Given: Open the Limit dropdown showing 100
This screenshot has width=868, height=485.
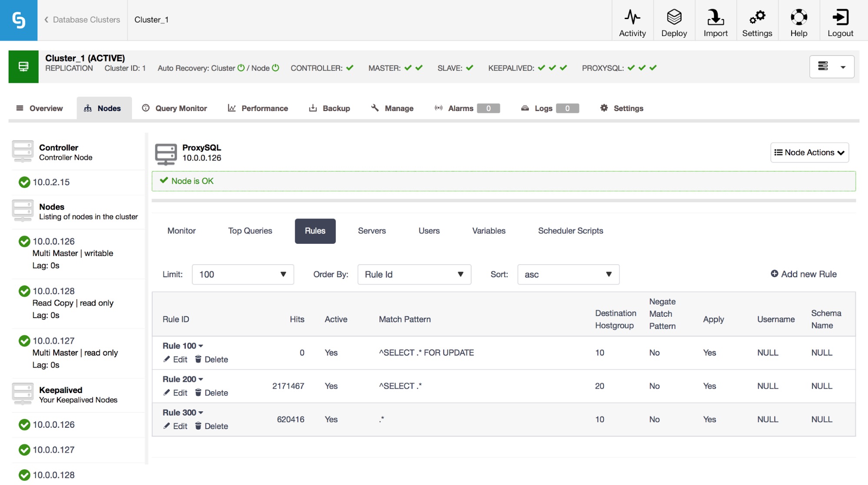Looking at the screenshot, I should [243, 275].
